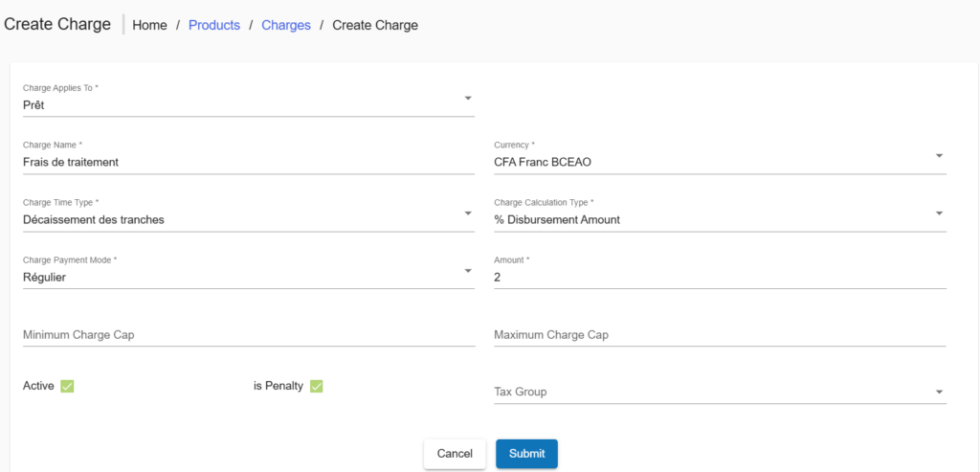Click the Currency field's dropdown arrow icon
This screenshot has width=980, height=472.
[x=938, y=155]
